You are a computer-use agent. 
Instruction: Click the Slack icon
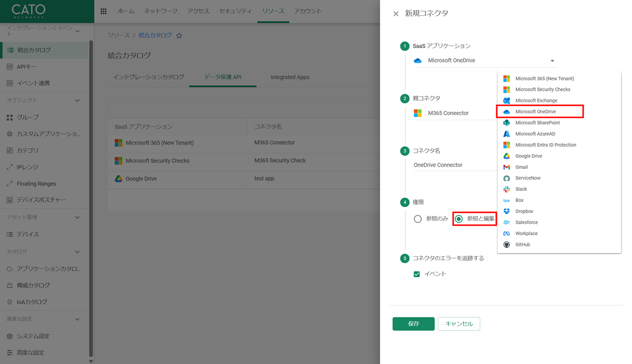[x=507, y=189]
